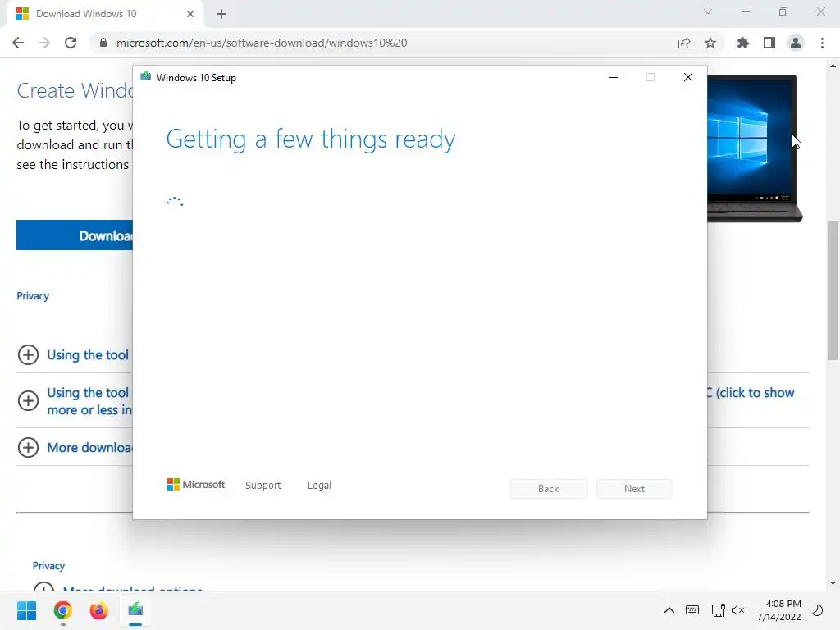Restore down the Chrome window
The width and height of the screenshot is (840, 630).
click(x=783, y=11)
